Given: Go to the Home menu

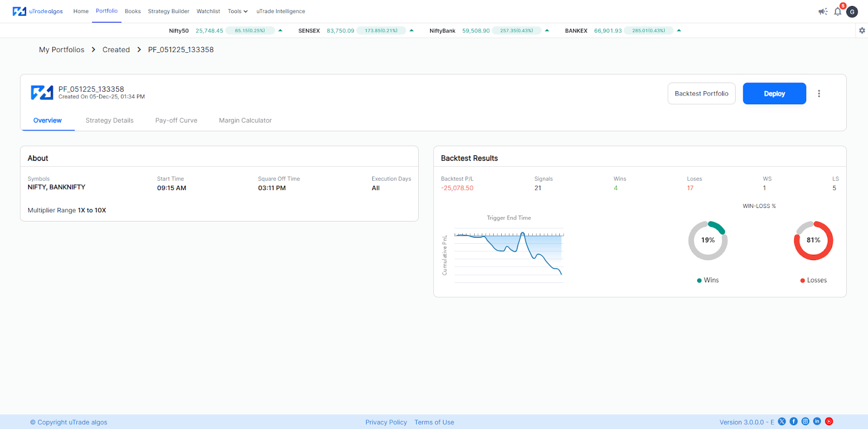Looking at the screenshot, I should pyautogui.click(x=81, y=11).
